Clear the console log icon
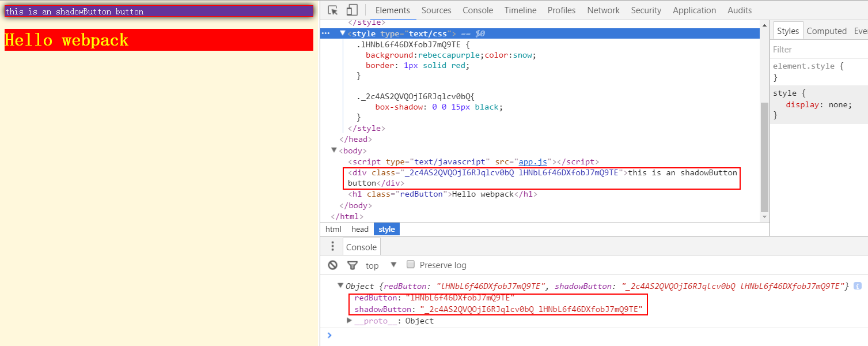The height and width of the screenshot is (346, 868). 333,265
